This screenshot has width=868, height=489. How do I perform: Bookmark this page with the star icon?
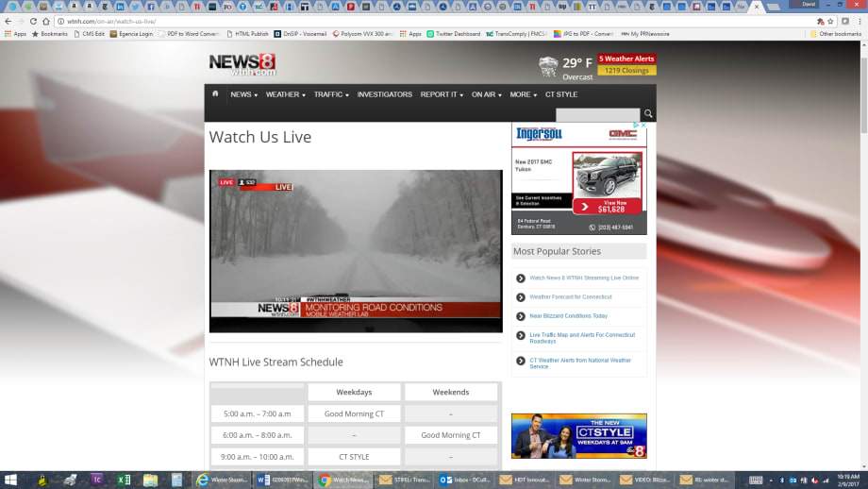(x=830, y=21)
